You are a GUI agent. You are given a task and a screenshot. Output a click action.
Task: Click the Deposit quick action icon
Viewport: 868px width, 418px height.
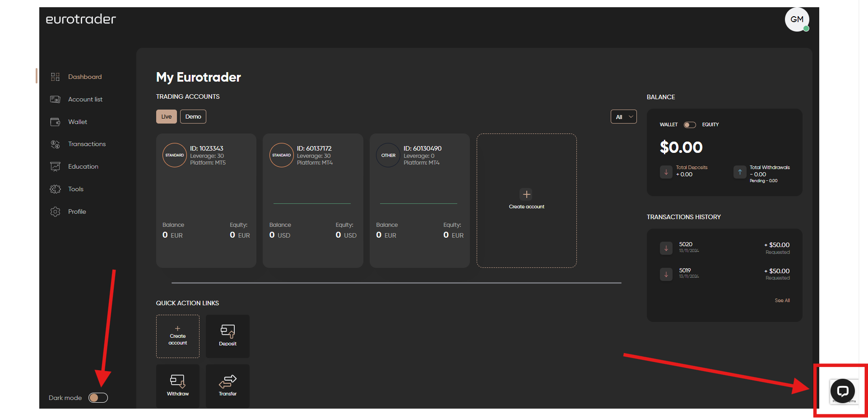tap(227, 331)
